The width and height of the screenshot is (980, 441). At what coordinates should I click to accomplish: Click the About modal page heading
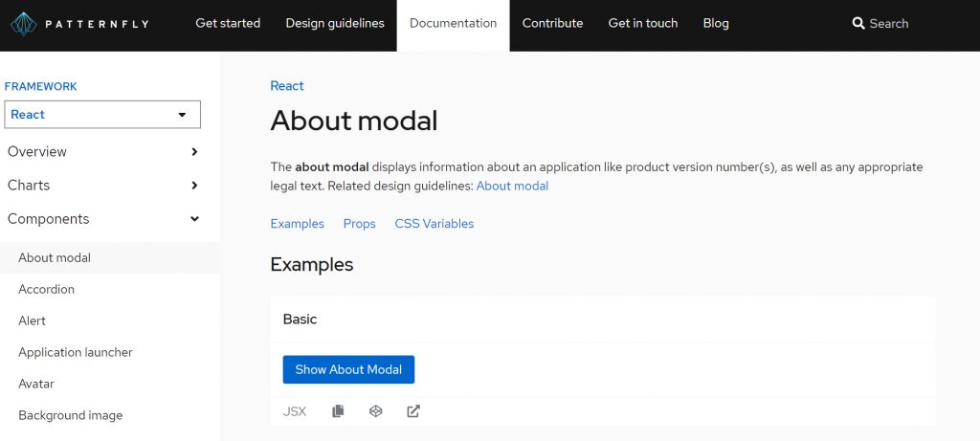[354, 121]
